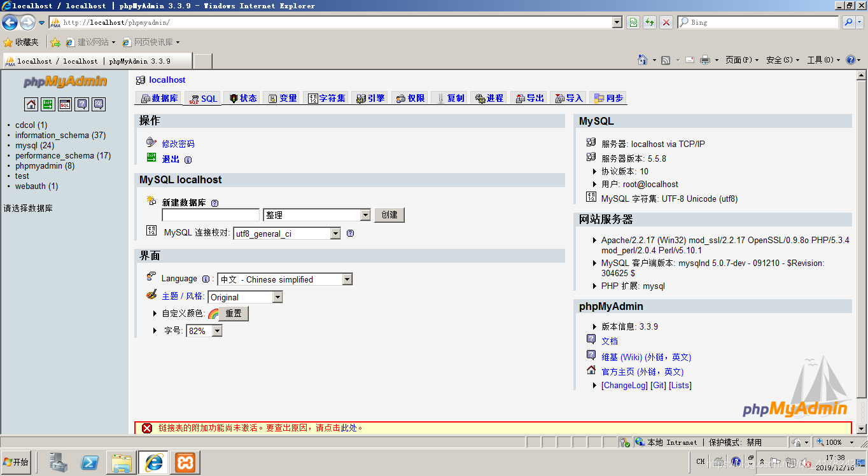This screenshot has height=476, width=868.
Task: Open the 页面(P) page menu dropdown
Action: 742,60
